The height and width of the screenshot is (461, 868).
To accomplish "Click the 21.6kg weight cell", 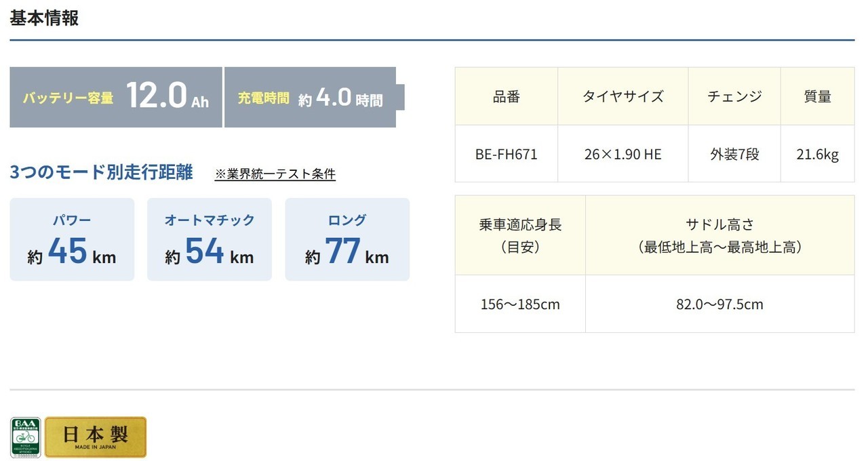I will click(817, 154).
